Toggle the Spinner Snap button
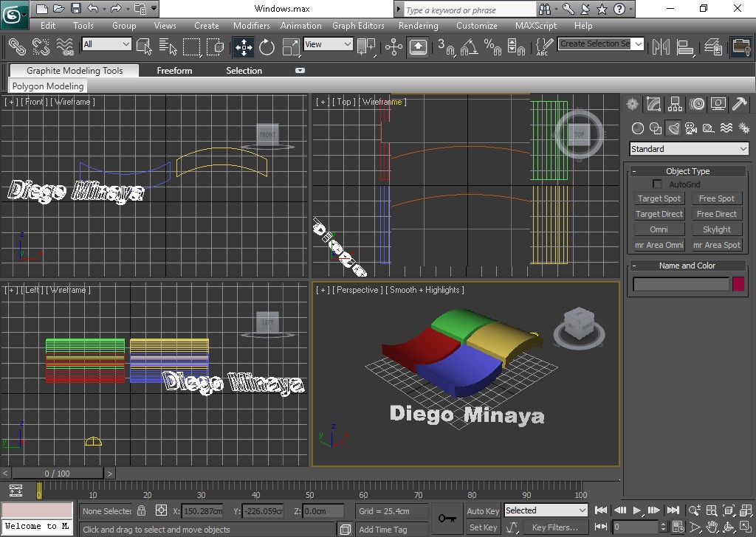The height and width of the screenshot is (537, 756). tap(516, 46)
